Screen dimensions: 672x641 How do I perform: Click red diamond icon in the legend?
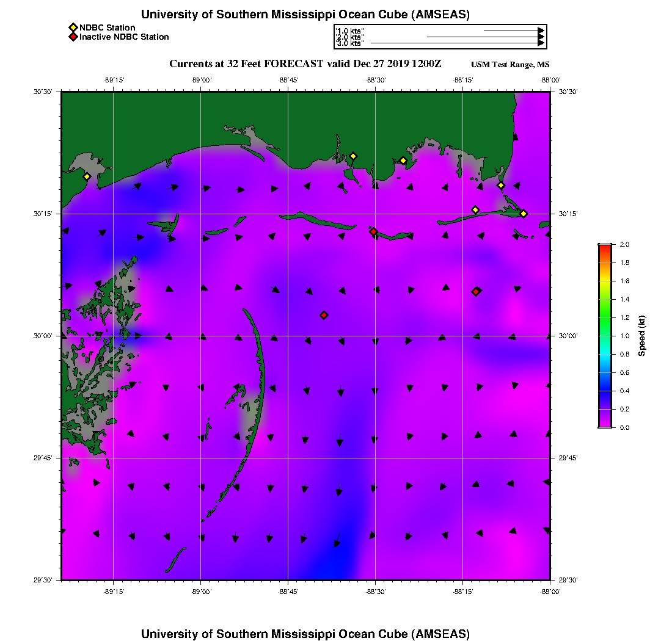73,37
